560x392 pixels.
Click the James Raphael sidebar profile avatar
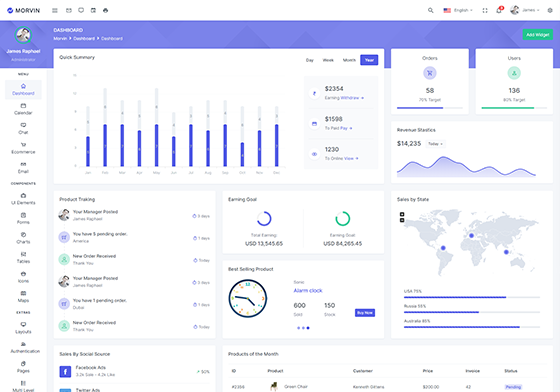click(23, 35)
